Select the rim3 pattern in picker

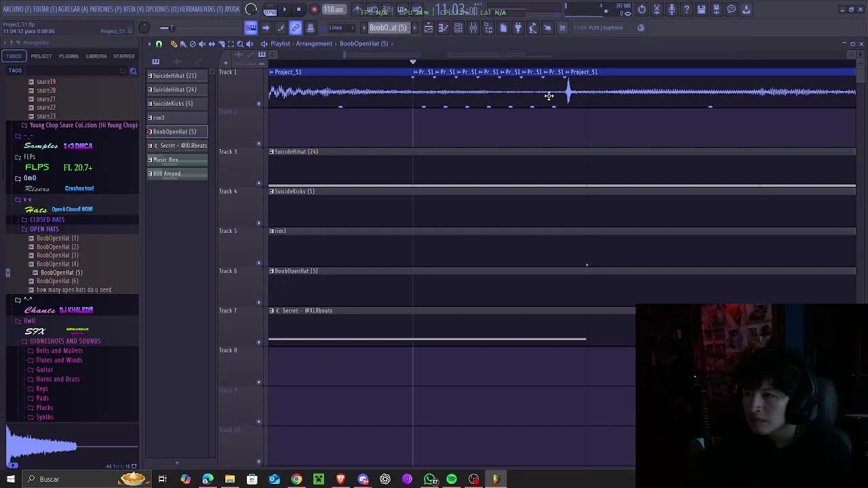tap(177, 118)
